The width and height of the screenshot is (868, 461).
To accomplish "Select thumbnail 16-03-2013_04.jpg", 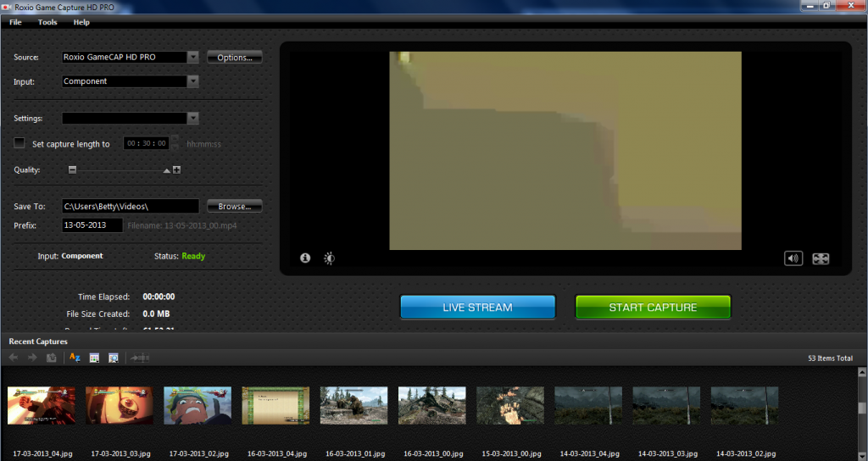I will 275,406.
